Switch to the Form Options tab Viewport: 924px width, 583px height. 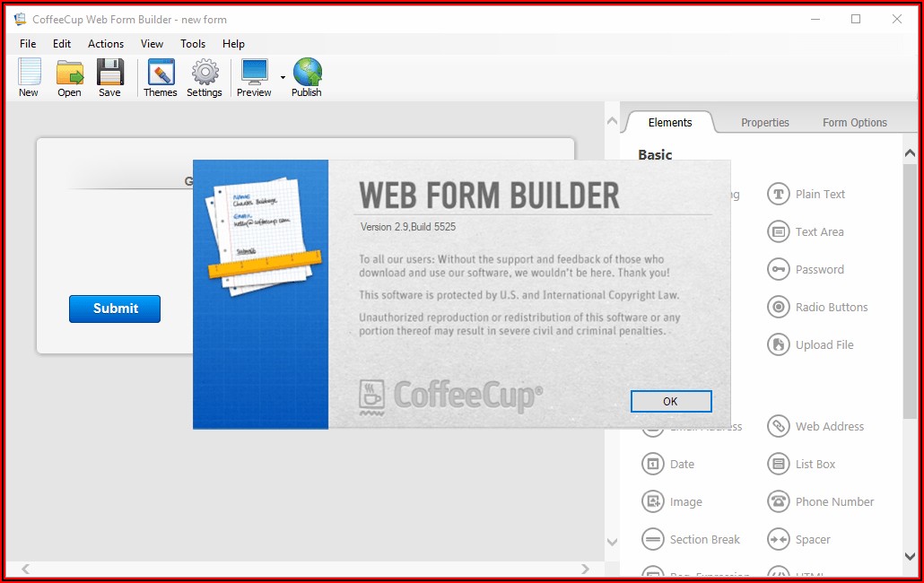pos(854,123)
